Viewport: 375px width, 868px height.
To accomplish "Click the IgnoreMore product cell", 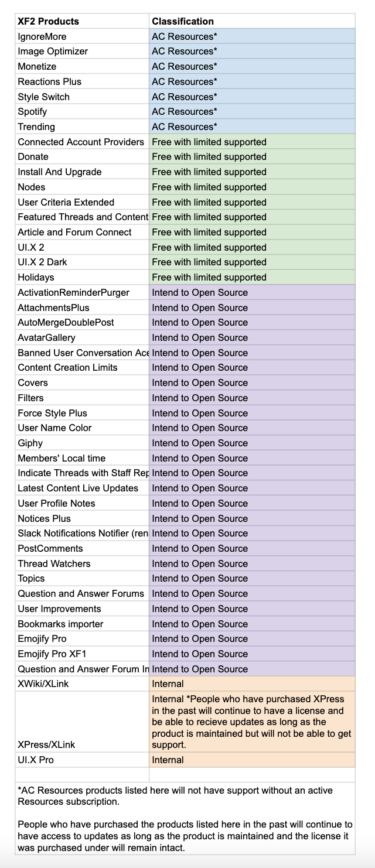I will 42,36.
